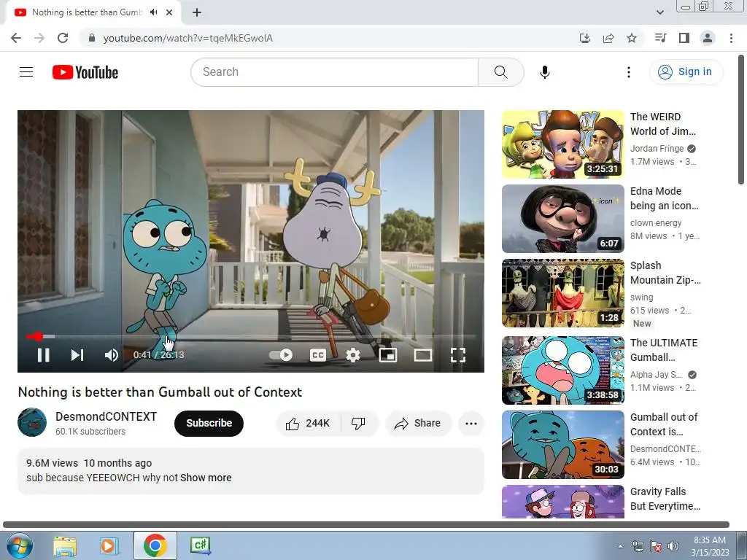
Task: Enter full screen mode
Action: pos(458,355)
